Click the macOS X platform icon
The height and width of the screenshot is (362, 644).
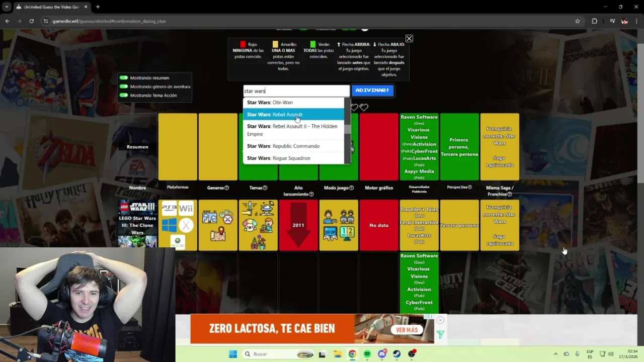coord(186,225)
